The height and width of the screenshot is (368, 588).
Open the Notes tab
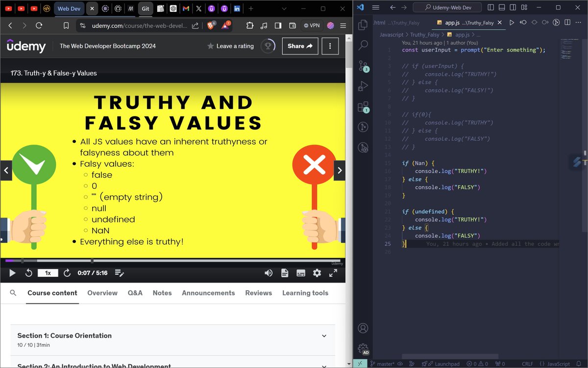(x=162, y=293)
